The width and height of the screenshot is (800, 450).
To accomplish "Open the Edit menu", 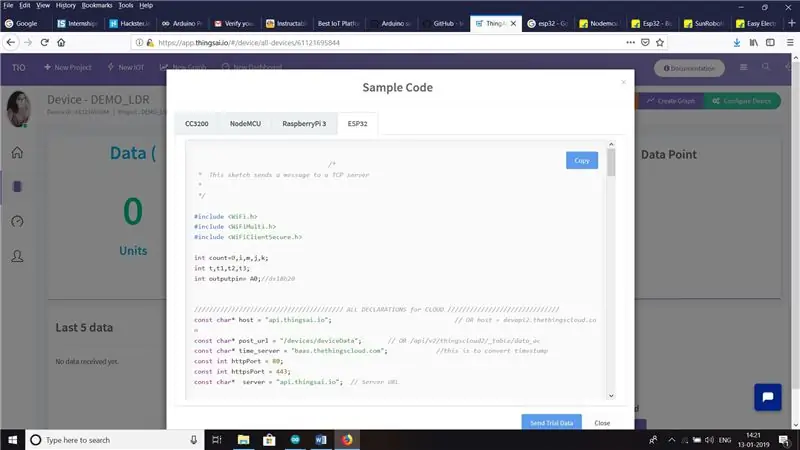I will click(24, 5).
